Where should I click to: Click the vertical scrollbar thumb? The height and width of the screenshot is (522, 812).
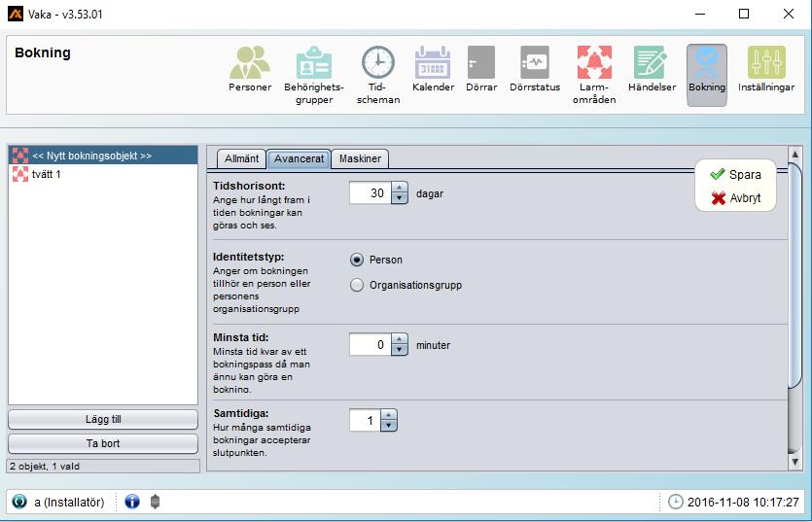coord(794,274)
